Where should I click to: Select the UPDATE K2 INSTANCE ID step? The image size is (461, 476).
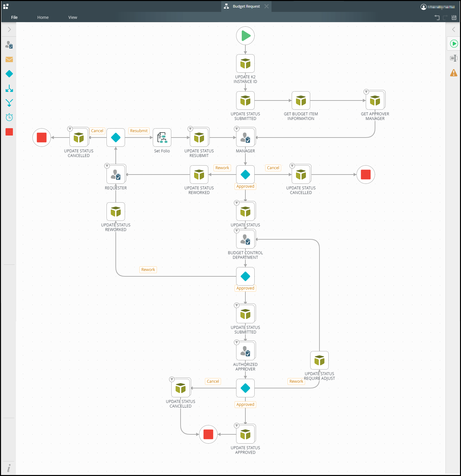tap(245, 63)
